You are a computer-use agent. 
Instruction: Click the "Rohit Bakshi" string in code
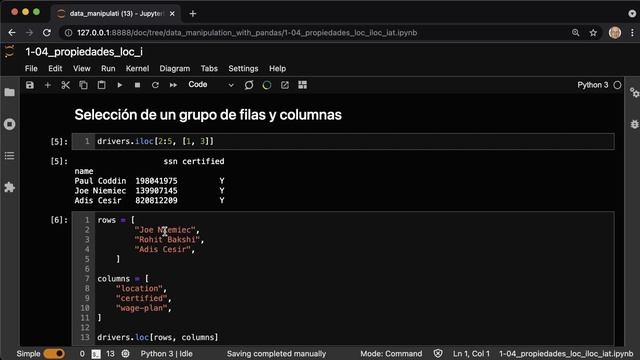pyautogui.click(x=167, y=240)
